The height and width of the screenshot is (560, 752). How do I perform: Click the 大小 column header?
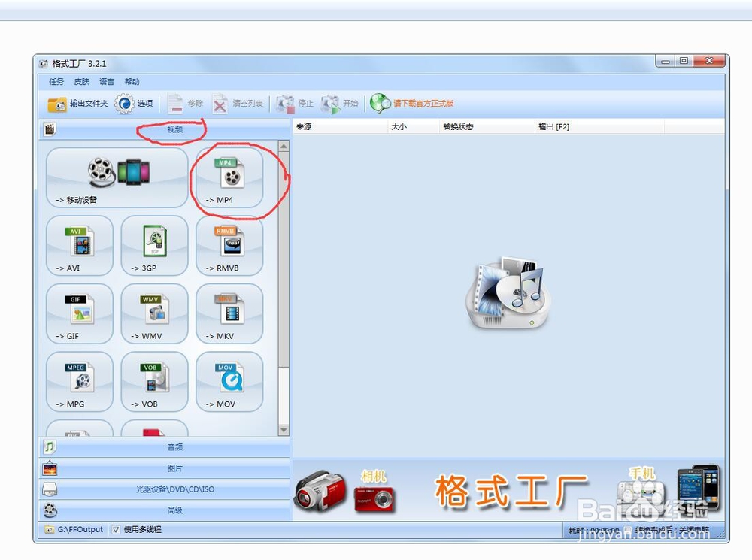click(x=414, y=126)
